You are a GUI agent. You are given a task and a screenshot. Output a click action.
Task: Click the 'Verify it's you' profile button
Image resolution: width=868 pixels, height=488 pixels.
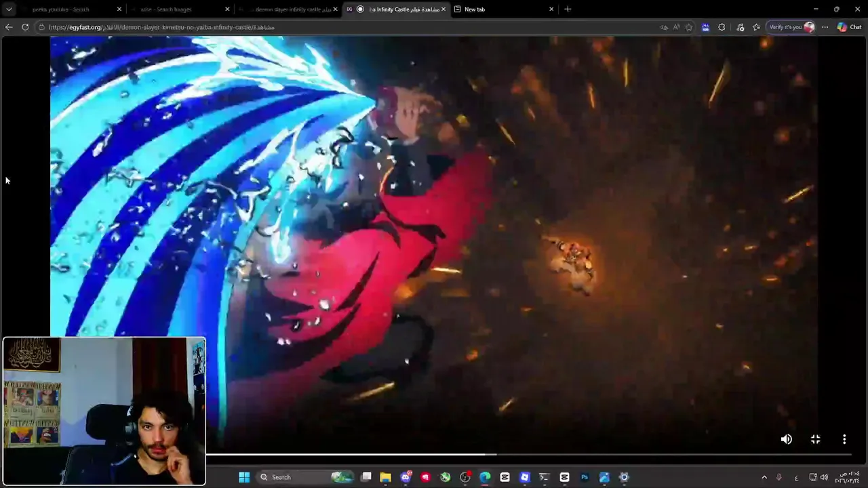(x=791, y=27)
